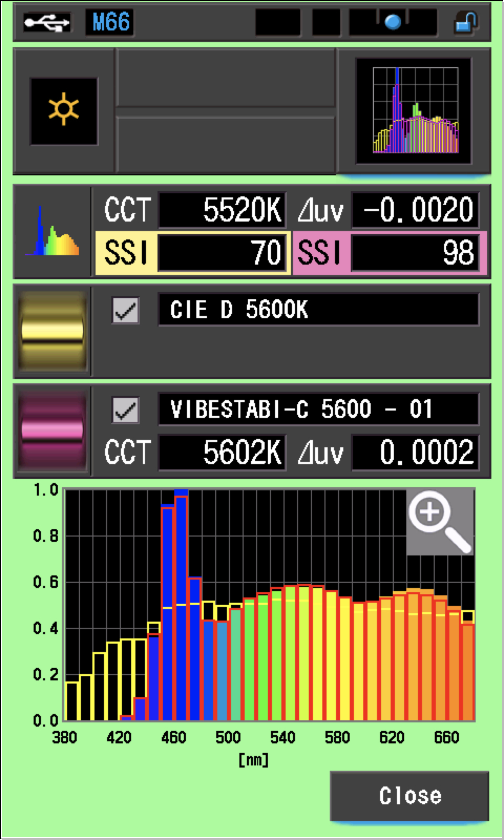504x840 pixels.
Task: Toggle the VIBESTABI-C 5600 checkbox
Action: (125, 409)
